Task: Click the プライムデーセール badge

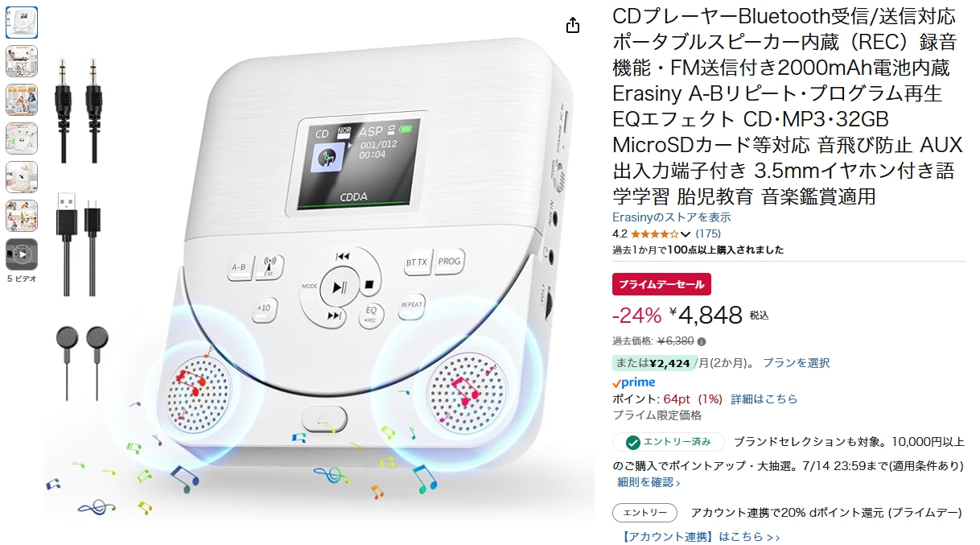Action: click(x=661, y=284)
